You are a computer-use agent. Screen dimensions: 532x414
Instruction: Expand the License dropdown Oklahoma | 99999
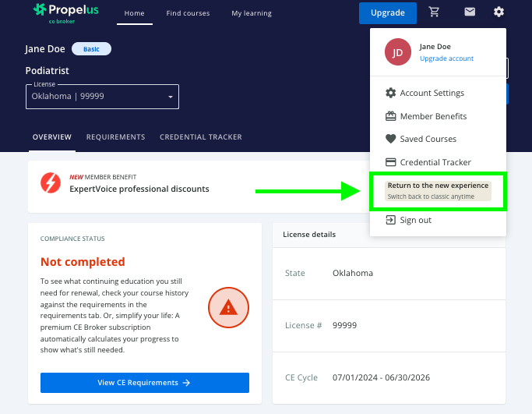click(x=102, y=97)
